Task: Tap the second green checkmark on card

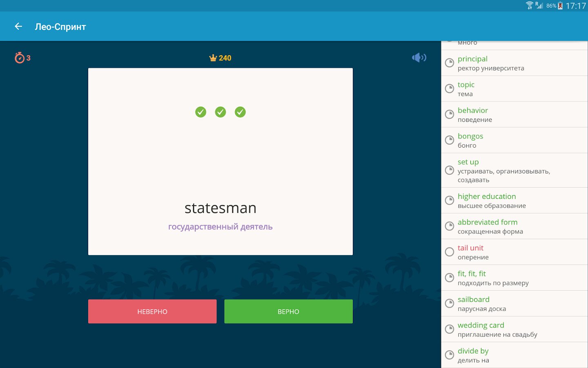Action: 220,112
